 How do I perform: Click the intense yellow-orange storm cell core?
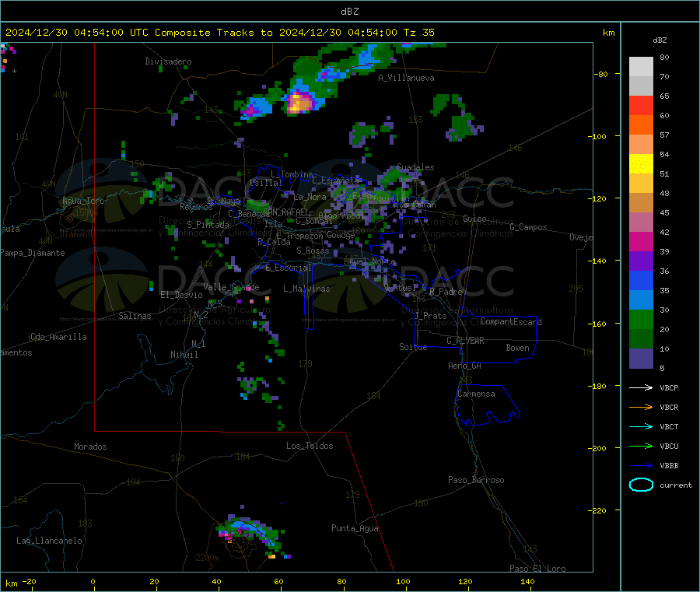tap(300, 103)
